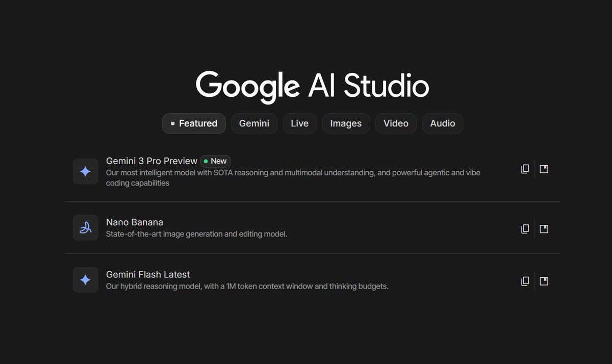Click the copy icon for Gemini 3 Pro Preview
The width and height of the screenshot is (612, 364).
(525, 169)
